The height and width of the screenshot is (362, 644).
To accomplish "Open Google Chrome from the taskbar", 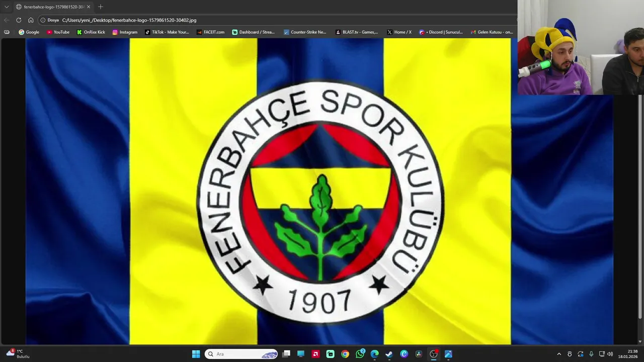I will coord(345,354).
